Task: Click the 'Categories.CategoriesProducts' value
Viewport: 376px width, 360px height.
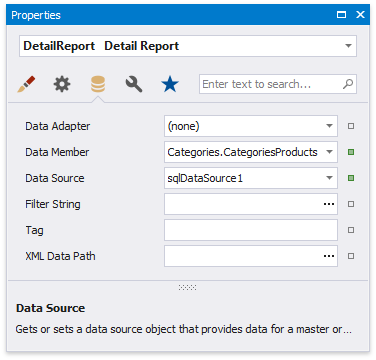Action: [x=242, y=152]
